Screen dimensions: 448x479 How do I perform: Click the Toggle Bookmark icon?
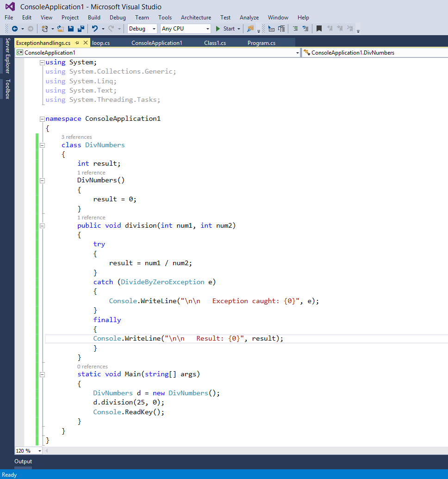[x=318, y=29]
